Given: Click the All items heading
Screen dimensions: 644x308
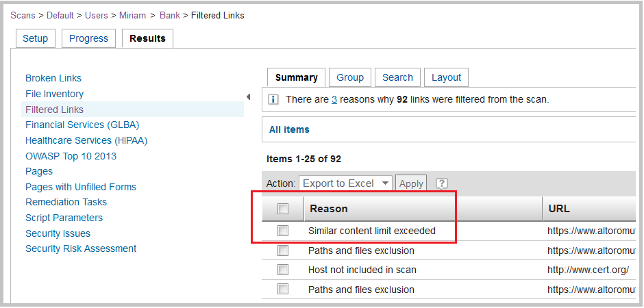Looking at the screenshot, I should (x=289, y=129).
